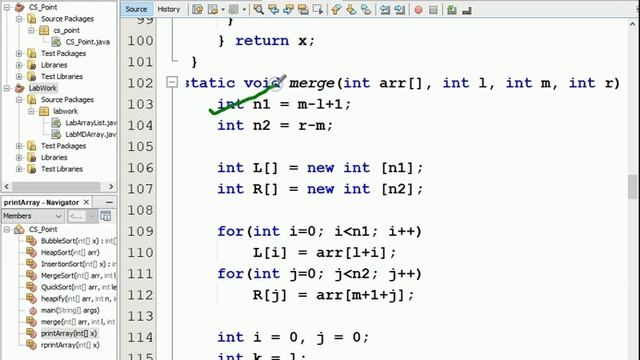Select heapify method in Navigator

click(x=79, y=299)
